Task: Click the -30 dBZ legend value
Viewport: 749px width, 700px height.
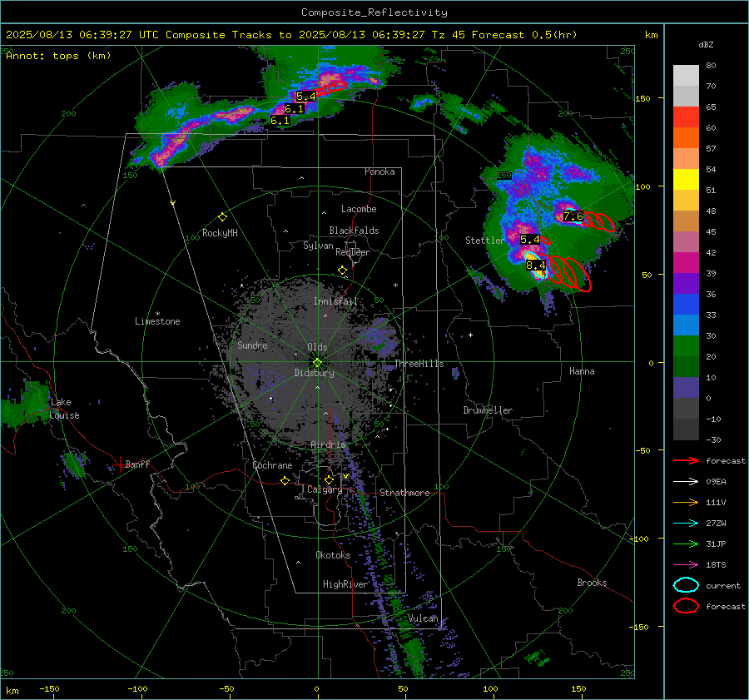Action: point(713,439)
